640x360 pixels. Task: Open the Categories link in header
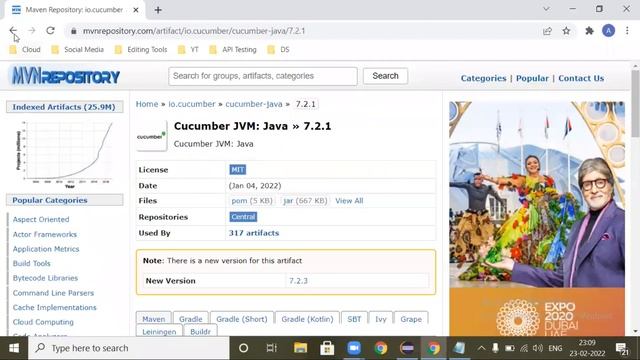(x=483, y=78)
